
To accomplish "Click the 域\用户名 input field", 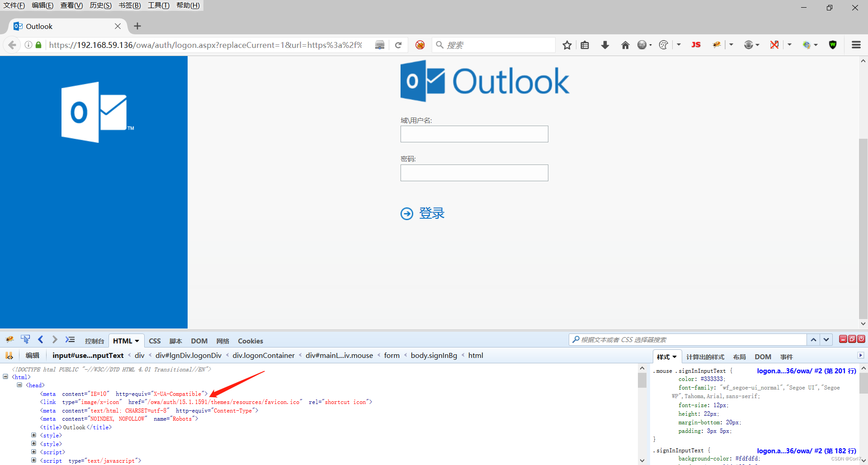I will (474, 134).
